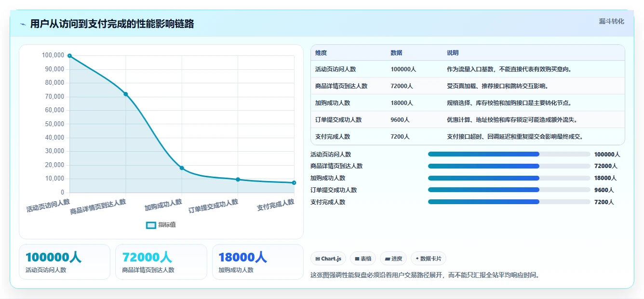
Task: Click the 漏斗转化 label in header
Action: pos(611,22)
